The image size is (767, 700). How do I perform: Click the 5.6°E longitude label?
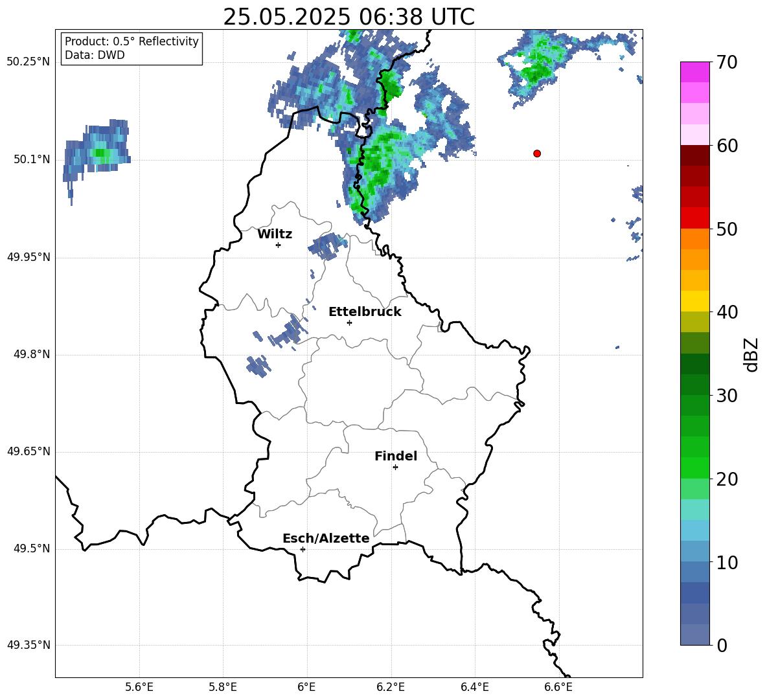coord(139,687)
